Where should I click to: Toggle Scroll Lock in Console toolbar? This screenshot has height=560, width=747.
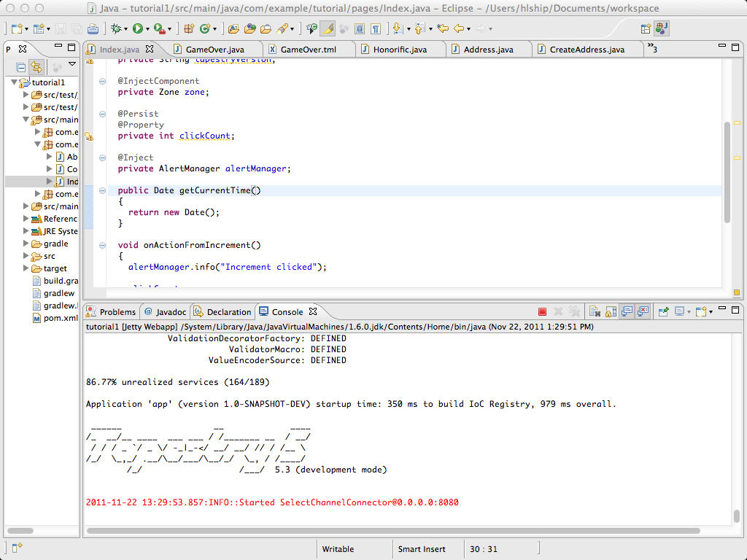611,312
